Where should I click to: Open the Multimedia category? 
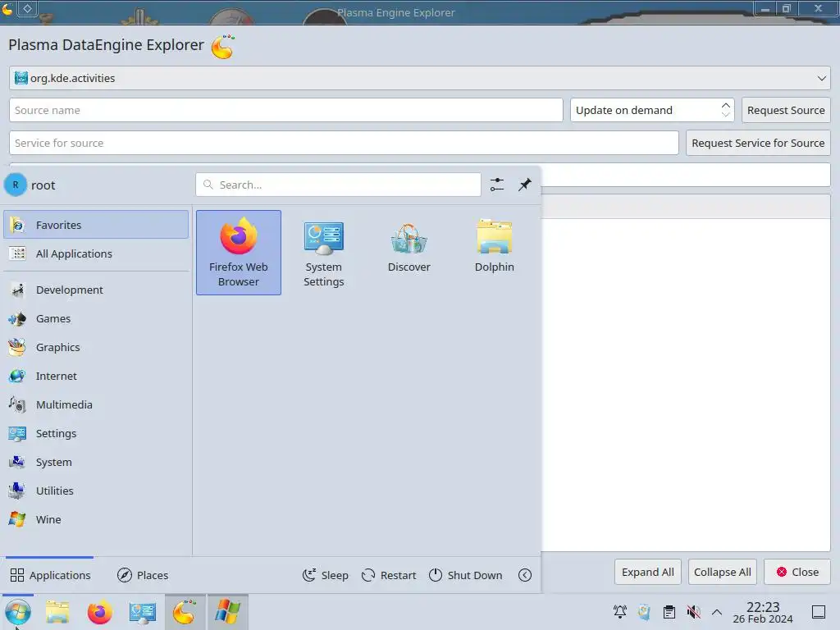pyautogui.click(x=96, y=405)
